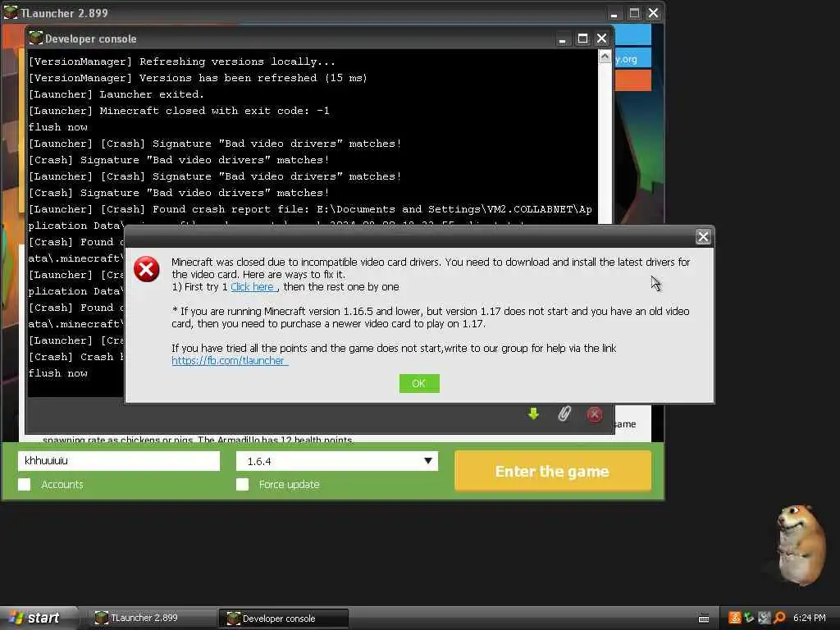Click the 6:24 PM taskbar clock
The image size is (840, 630).
(x=809, y=618)
